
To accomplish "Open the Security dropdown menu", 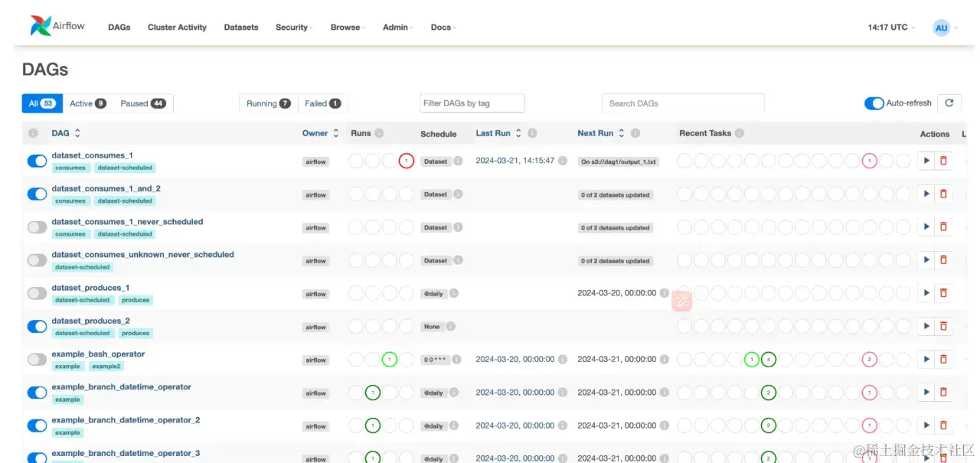I will (294, 28).
